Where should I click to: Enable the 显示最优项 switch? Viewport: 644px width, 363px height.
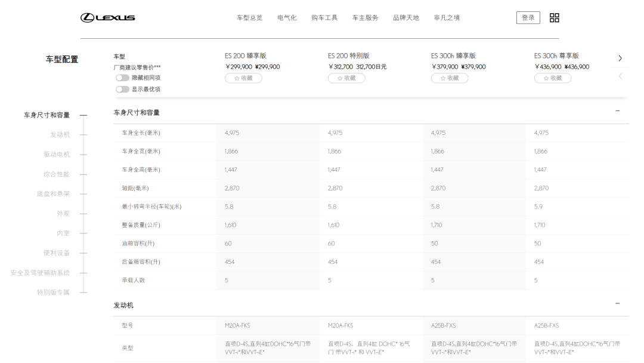click(122, 89)
